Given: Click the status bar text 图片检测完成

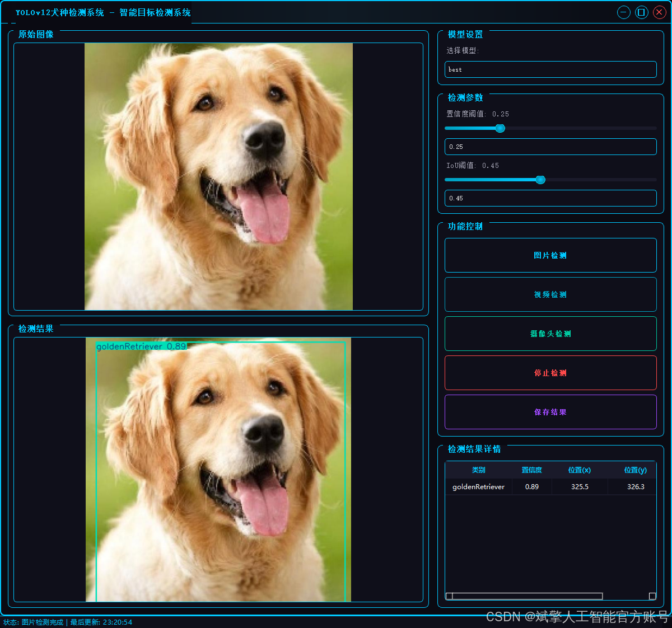Looking at the screenshot, I should tap(43, 622).
